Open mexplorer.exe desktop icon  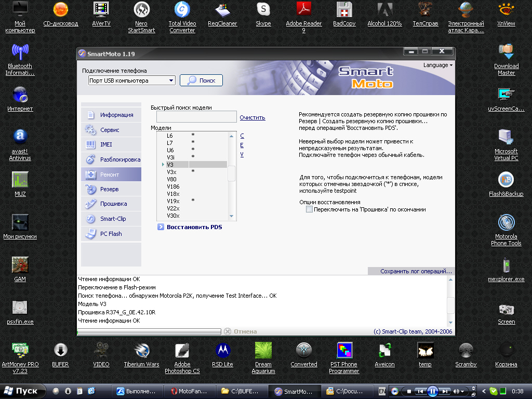(x=506, y=270)
